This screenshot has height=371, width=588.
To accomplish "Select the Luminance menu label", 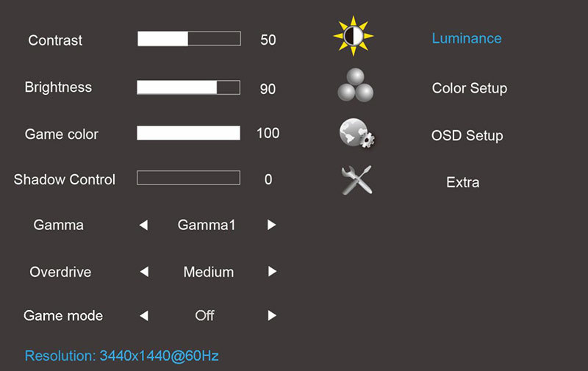I will click(x=467, y=38).
